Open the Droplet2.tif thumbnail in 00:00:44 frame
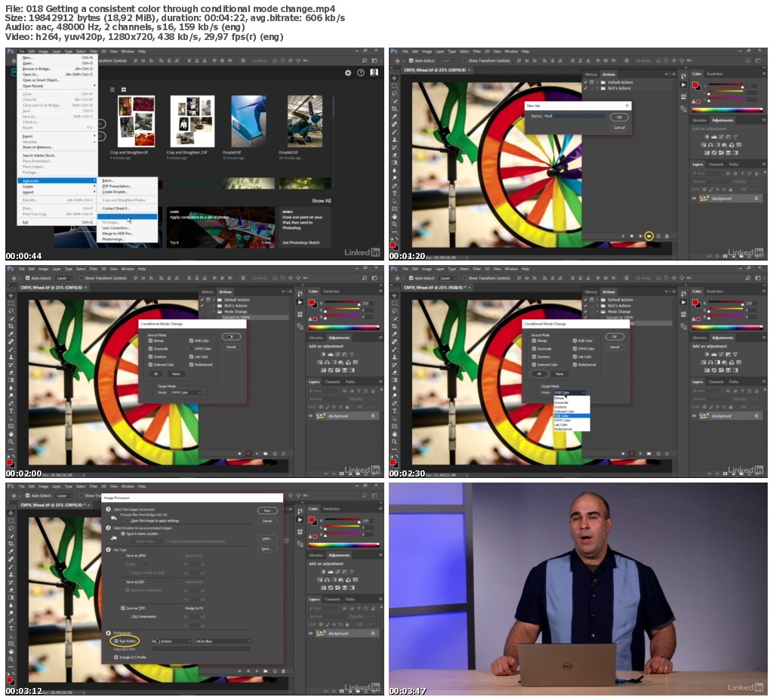The height and width of the screenshot is (700, 773). [x=305, y=122]
